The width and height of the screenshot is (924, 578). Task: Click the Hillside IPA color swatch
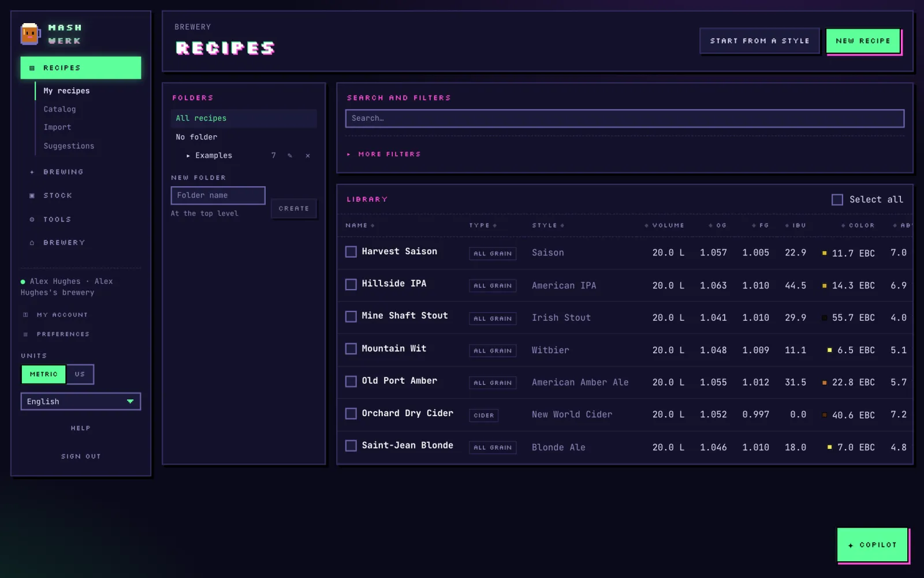pos(824,286)
